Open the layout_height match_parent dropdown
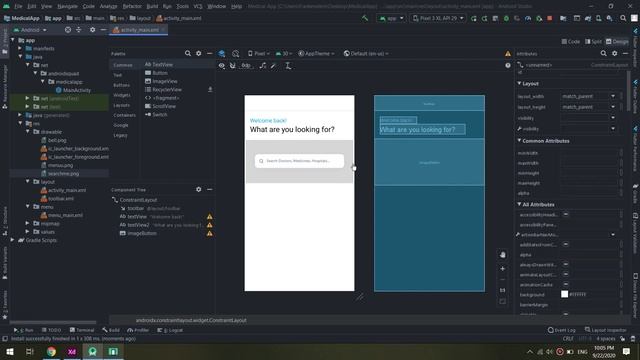Viewport: 640px width, 360px height. [x=613, y=107]
